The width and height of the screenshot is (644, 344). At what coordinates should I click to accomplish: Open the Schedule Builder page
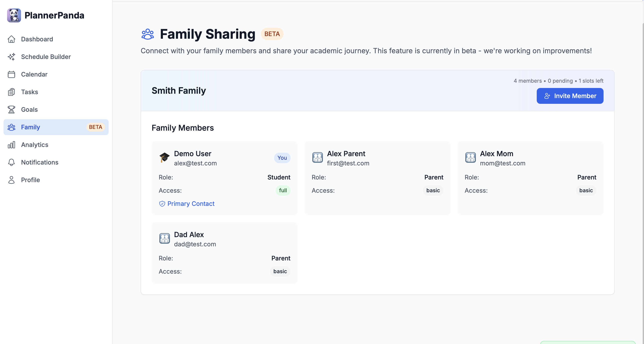click(46, 57)
